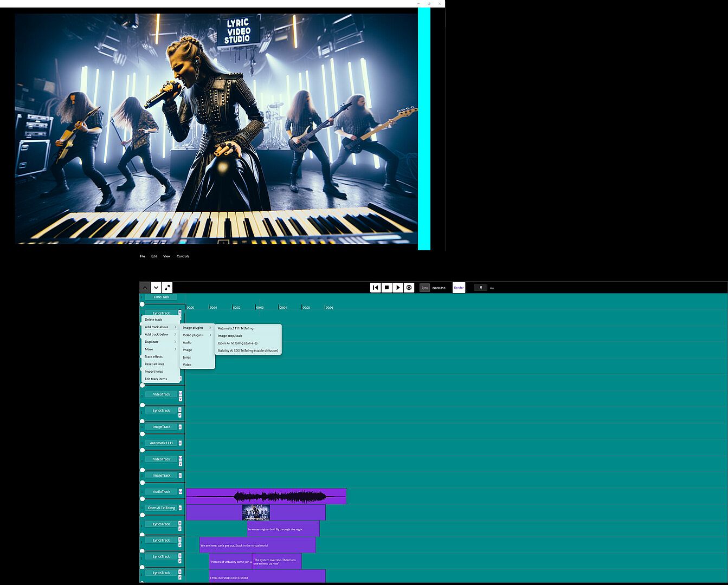Screen dimensions: 728x585
Task: Click the 00:01 mark on the time ruler
Action: pos(214,308)
